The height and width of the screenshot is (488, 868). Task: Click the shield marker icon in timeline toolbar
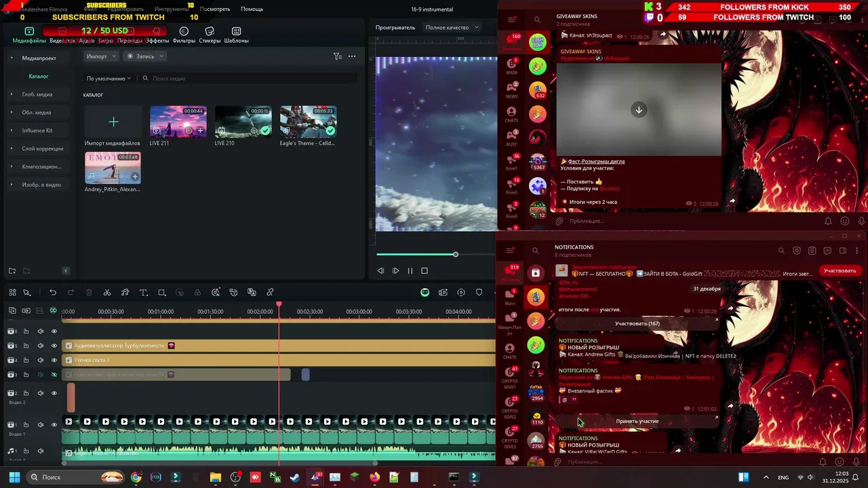click(x=479, y=292)
